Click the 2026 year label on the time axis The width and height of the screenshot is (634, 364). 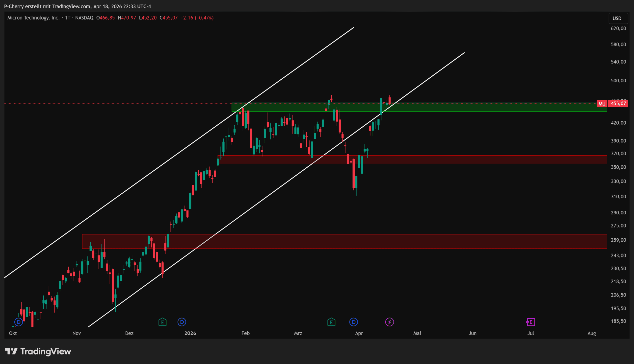point(190,333)
